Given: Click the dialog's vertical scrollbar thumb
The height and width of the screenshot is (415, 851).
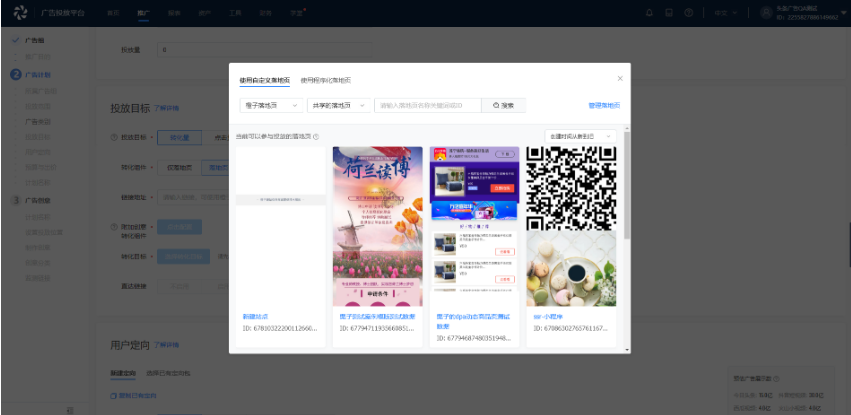Looking at the screenshot, I should [x=627, y=184].
